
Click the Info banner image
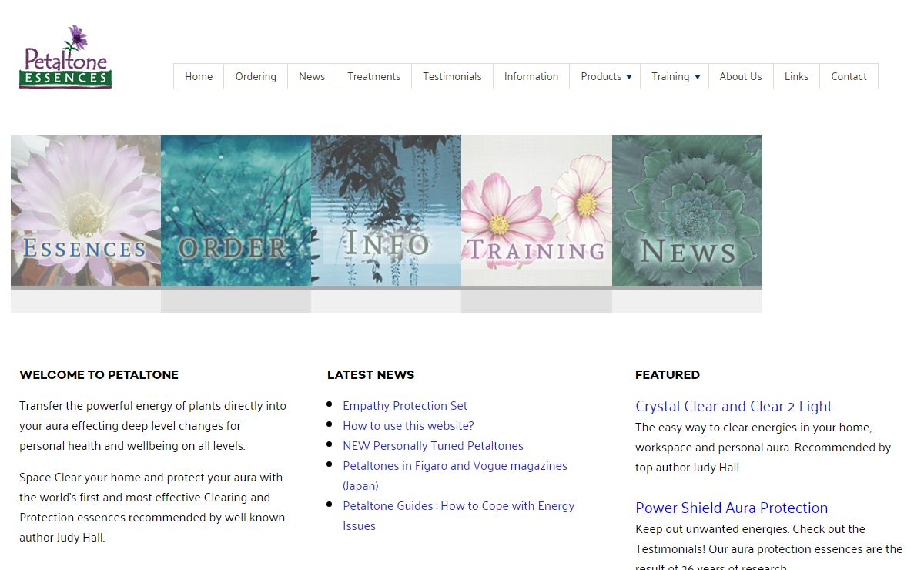386,210
